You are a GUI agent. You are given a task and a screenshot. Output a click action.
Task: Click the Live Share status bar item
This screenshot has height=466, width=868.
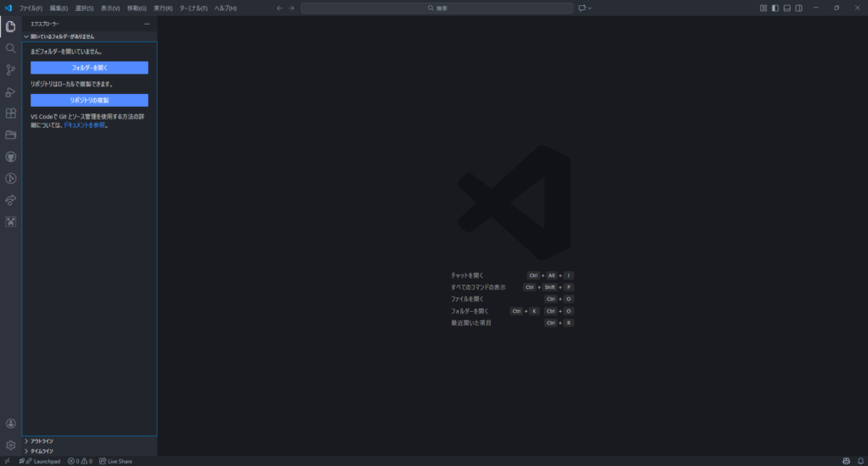point(115,461)
